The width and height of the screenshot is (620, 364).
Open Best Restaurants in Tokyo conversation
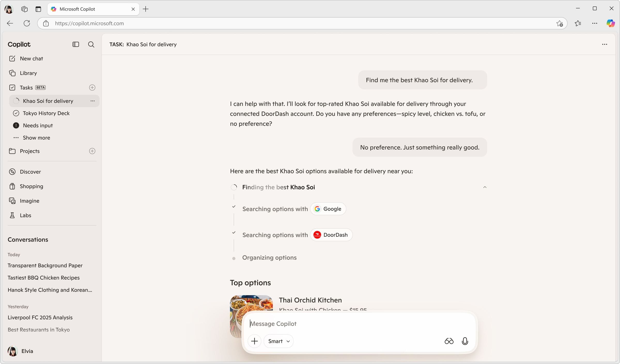[x=39, y=329]
